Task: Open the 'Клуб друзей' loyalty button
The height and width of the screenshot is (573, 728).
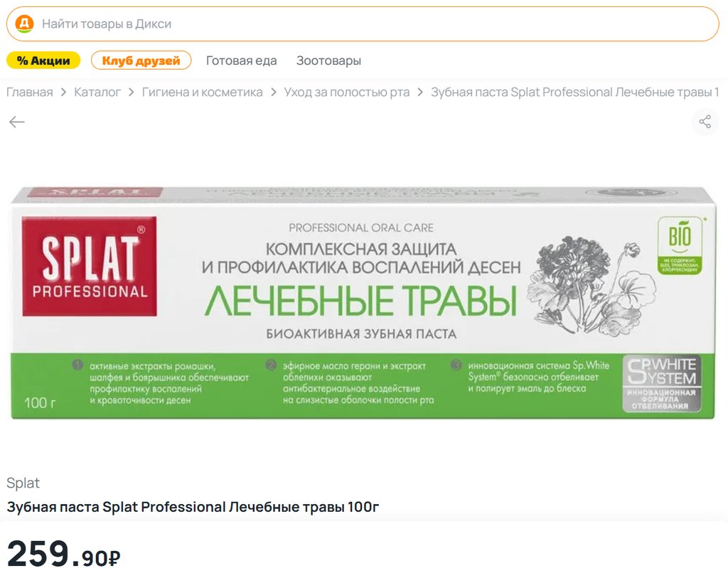Action: 141,60
